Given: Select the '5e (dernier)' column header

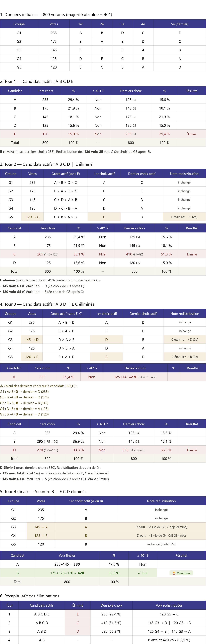Looking at the screenshot, I should [x=180, y=24].
